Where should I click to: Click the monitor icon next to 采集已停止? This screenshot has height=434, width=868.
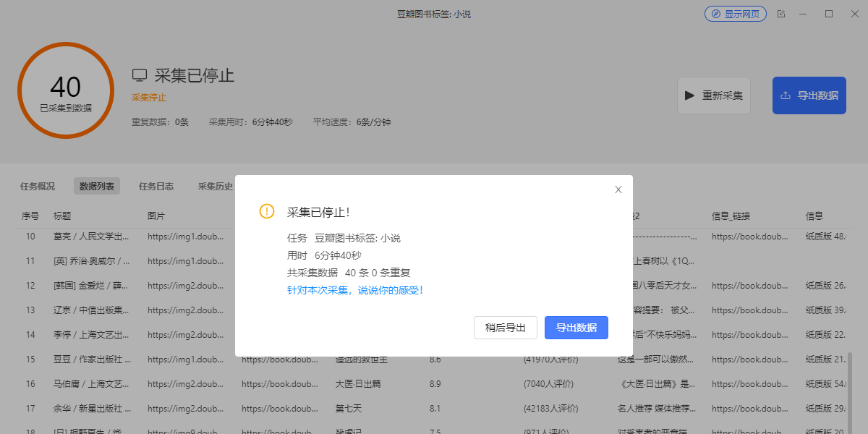[140, 75]
